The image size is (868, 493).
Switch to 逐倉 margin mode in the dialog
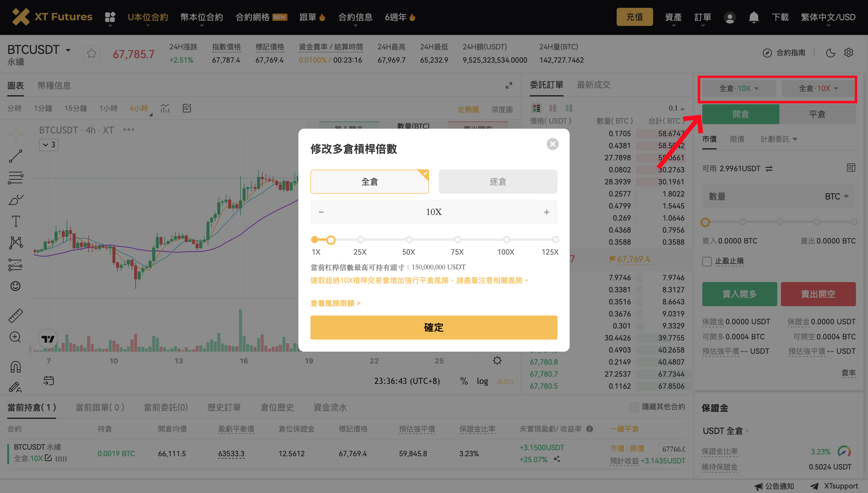pyautogui.click(x=498, y=181)
